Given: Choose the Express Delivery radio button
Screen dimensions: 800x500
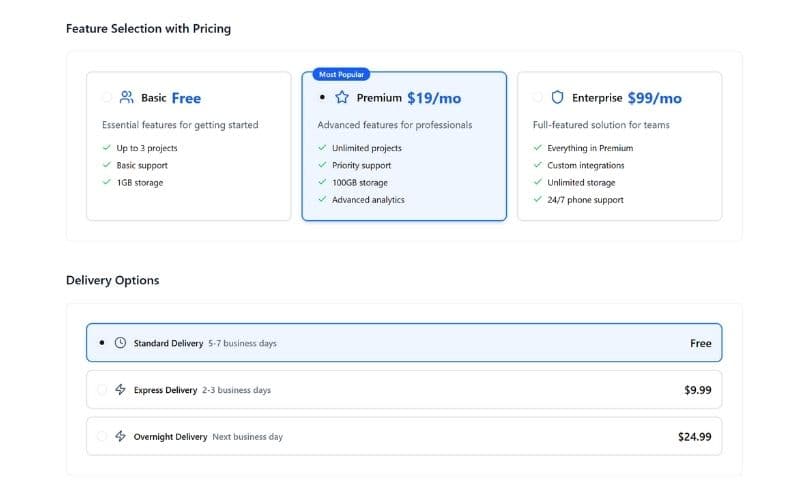Looking at the screenshot, I should click(x=102, y=390).
